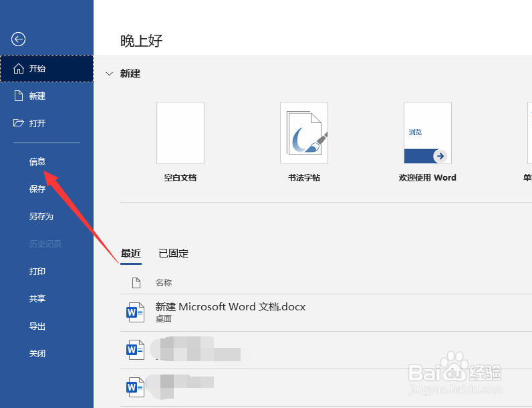The height and width of the screenshot is (408, 532).
Task: Click the document icon in list header
Action: [x=136, y=282]
